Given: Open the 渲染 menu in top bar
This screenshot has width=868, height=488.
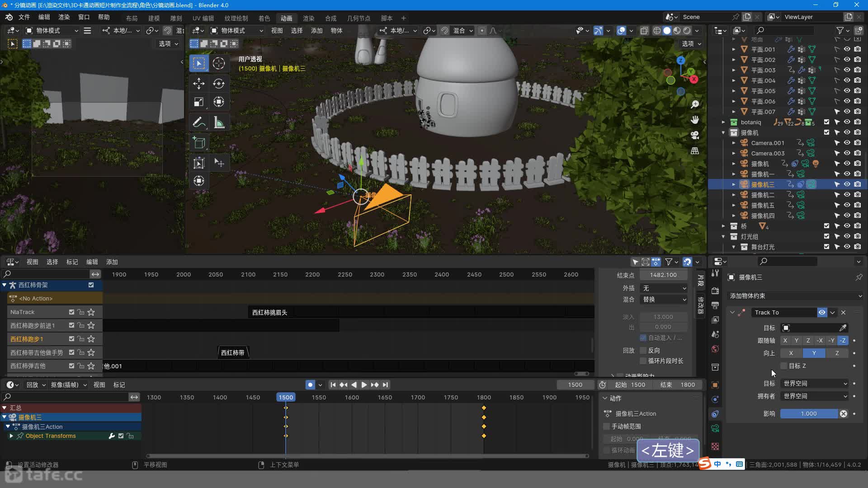Looking at the screenshot, I should pos(64,17).
